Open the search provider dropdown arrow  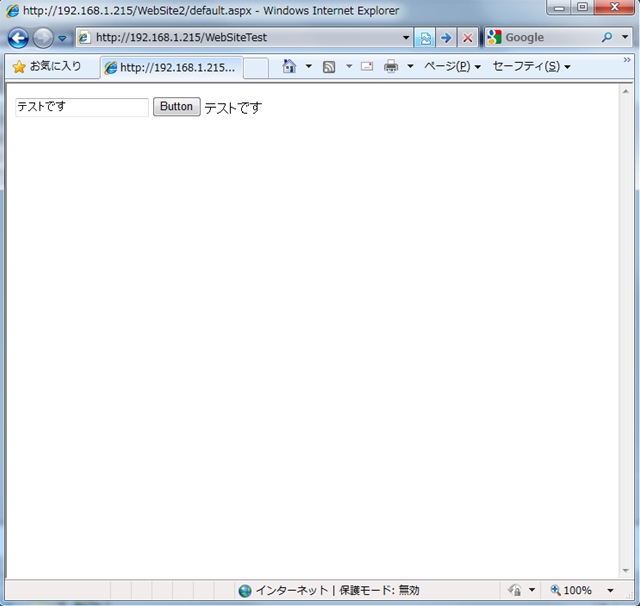[625, 37]
